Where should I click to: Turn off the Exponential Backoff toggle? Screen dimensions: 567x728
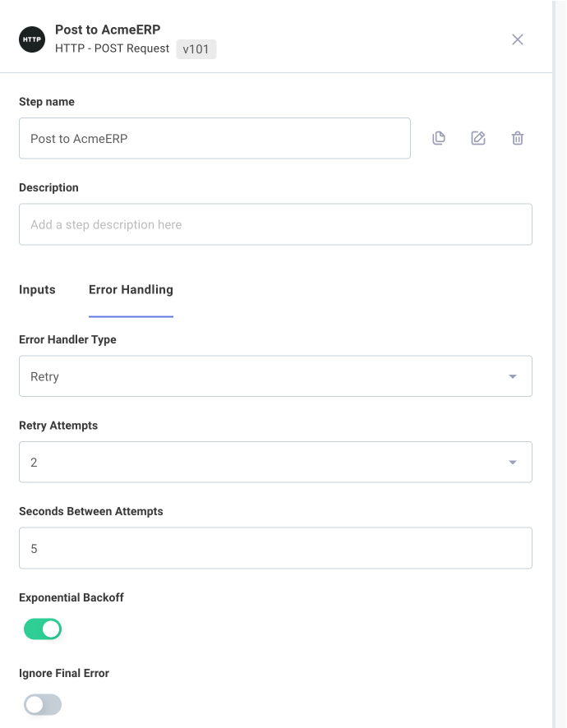coord(43,629)
